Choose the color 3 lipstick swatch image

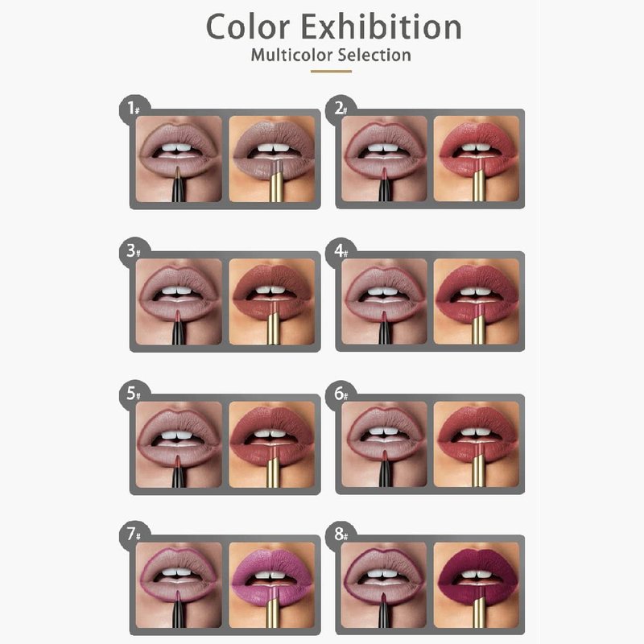pyautogui.click(x=272, y=301)
